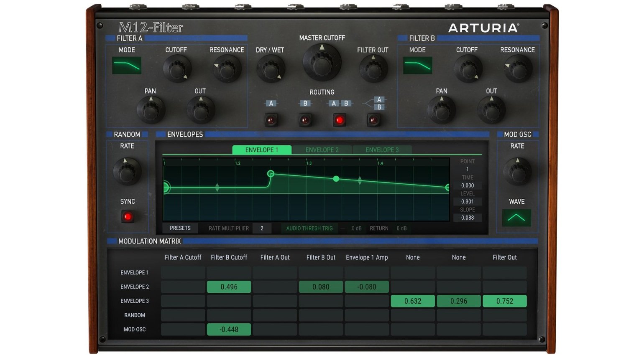Click the 0.496 Envelope 2 modulation amount cell
The width and height of the screenshot is (644, 355).
point(229,287)
